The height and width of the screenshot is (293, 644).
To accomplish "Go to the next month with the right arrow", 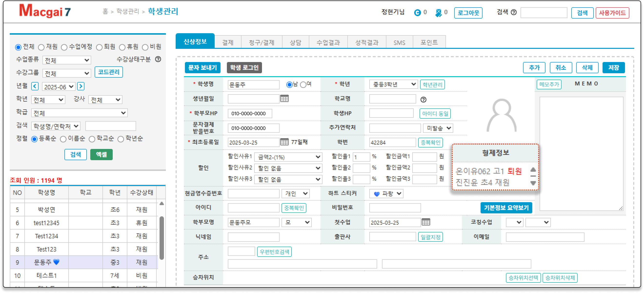I will (80, 87).
